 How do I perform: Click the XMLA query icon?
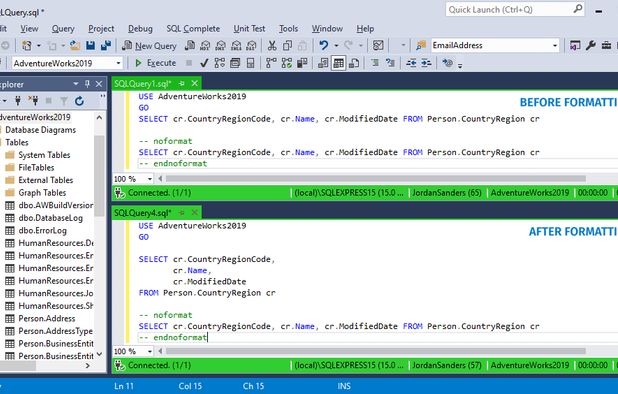tap(236, 46)
